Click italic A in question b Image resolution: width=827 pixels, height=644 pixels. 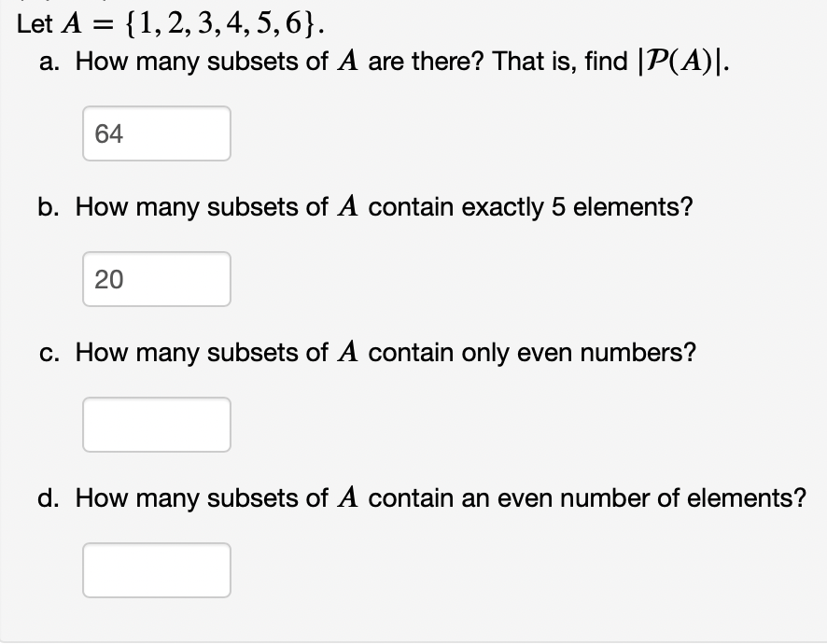348,207
